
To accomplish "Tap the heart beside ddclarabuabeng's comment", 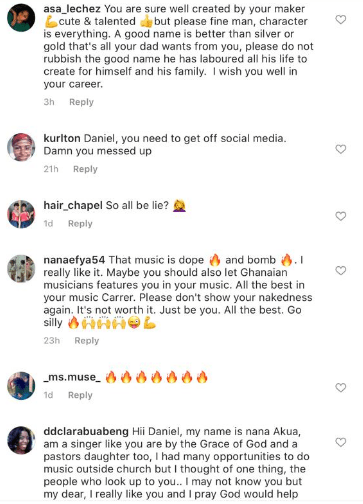I will click(341, 443).
